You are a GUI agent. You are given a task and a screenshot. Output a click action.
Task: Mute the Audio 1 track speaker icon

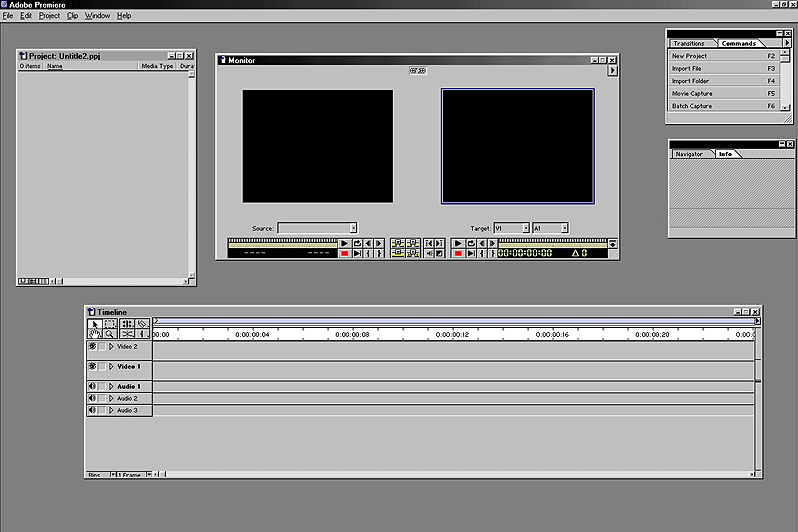tap(92, 386)
